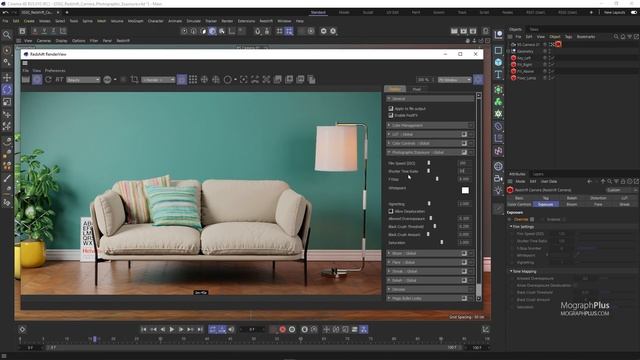Click the refresh render icon in RenderView
The width and height of the screenshot is (640, 360).
(48, 80)
